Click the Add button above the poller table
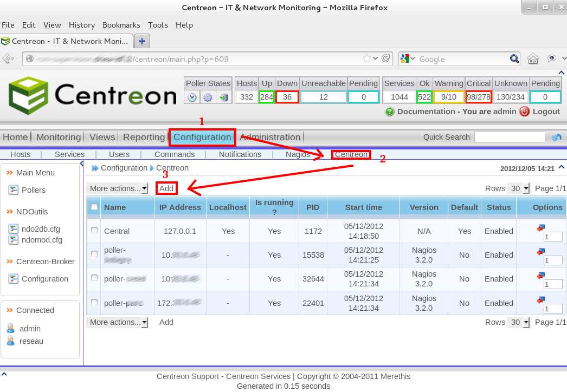567x392 pixels. click(x=166, y=188)
